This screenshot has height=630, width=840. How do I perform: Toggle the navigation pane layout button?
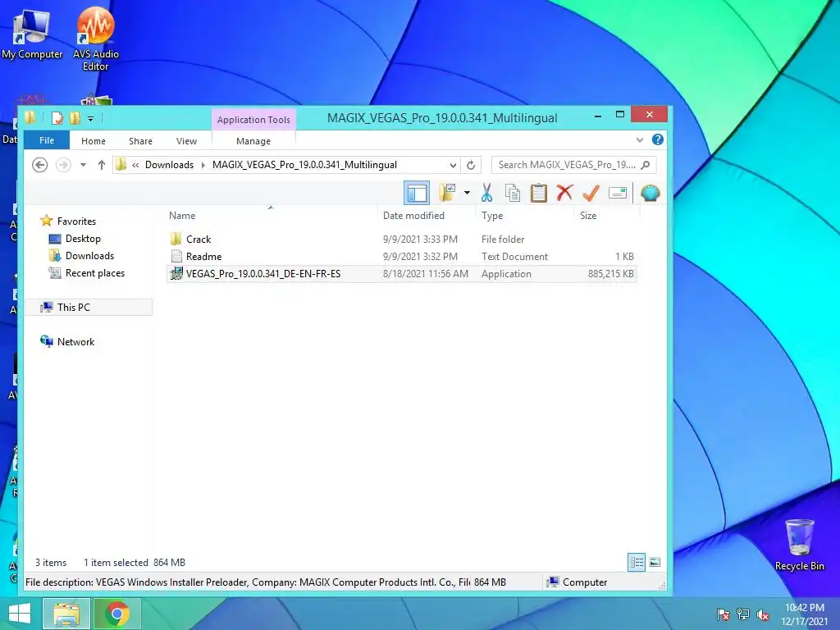416,193
